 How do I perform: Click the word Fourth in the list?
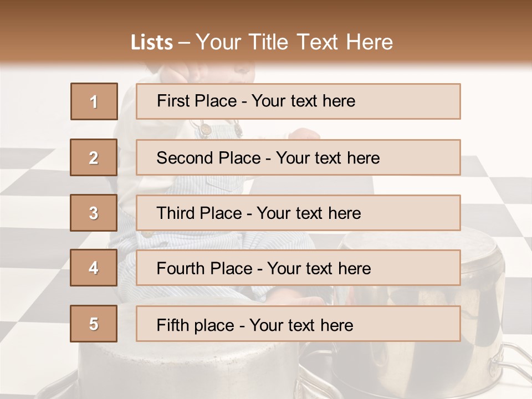pos(180,268)
